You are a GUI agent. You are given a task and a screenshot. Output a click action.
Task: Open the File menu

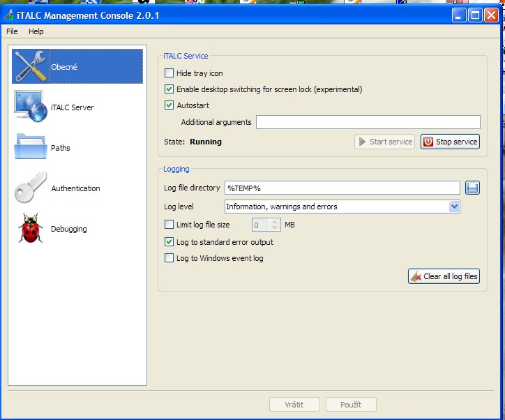[12, 31]
